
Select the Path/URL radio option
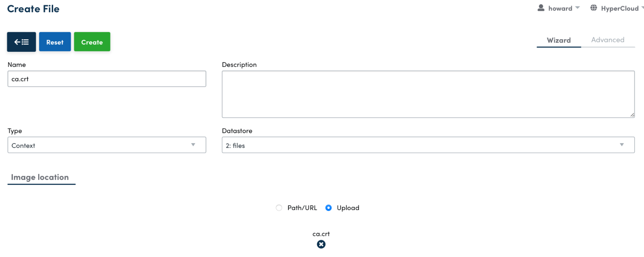279,208
